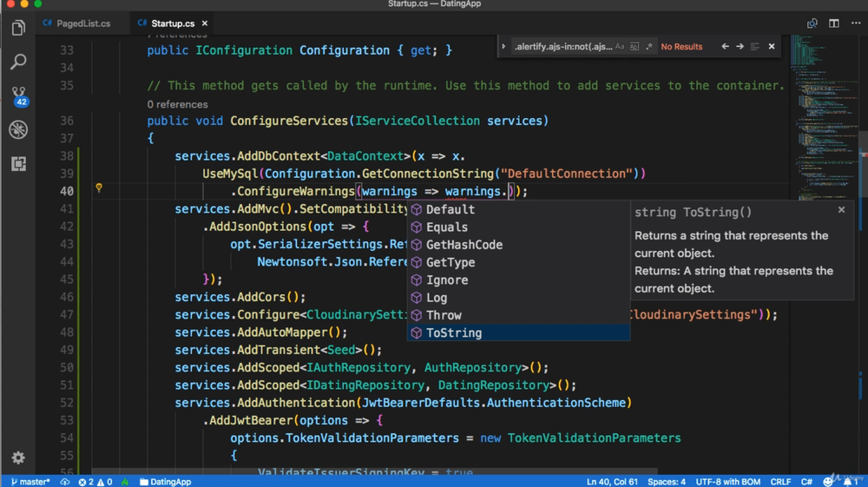
Task: Open the editor More Actions ellipsis menu
Action: pyautogui.click(x=856, y=23)
